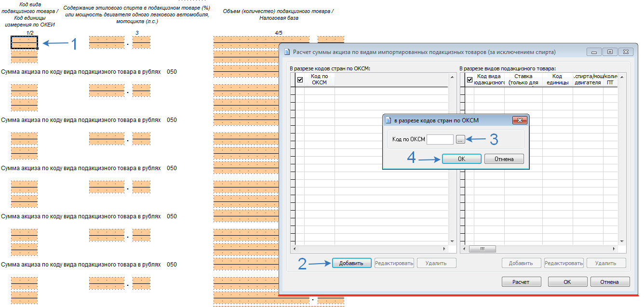Click into the Код по ОКСМ text field
644x307 pixels.
(440, 139)
